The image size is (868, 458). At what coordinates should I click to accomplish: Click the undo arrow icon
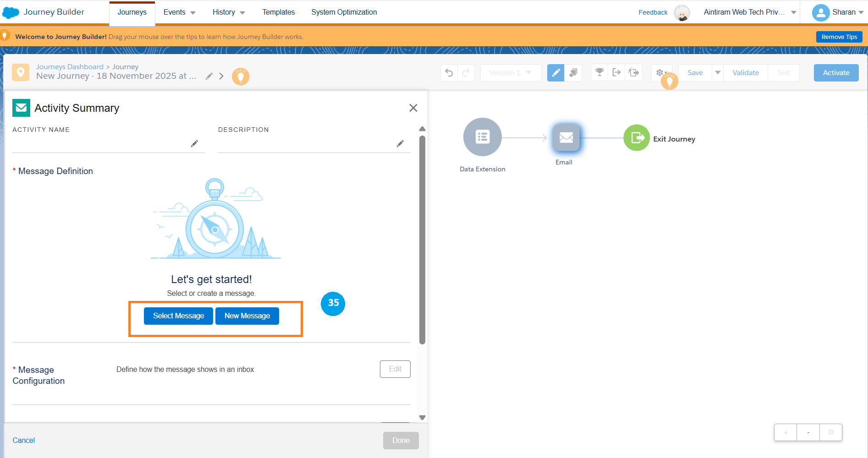(449, 73)
